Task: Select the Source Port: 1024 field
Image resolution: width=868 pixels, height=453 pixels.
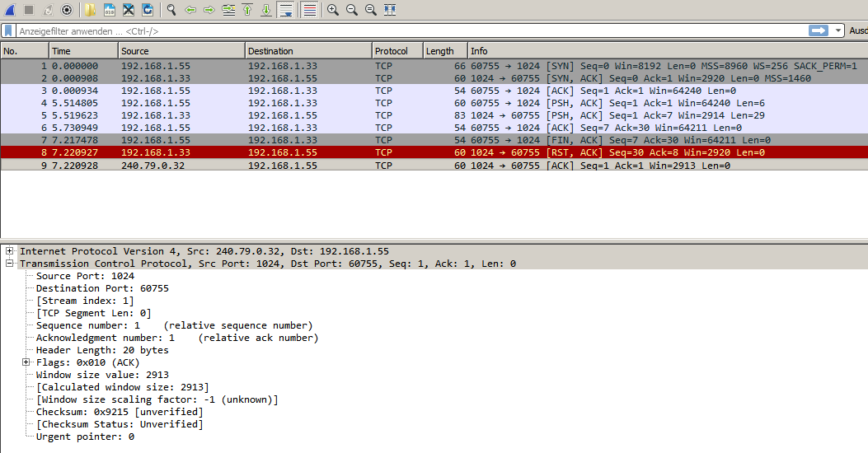Action: click(x=85, y=276)
